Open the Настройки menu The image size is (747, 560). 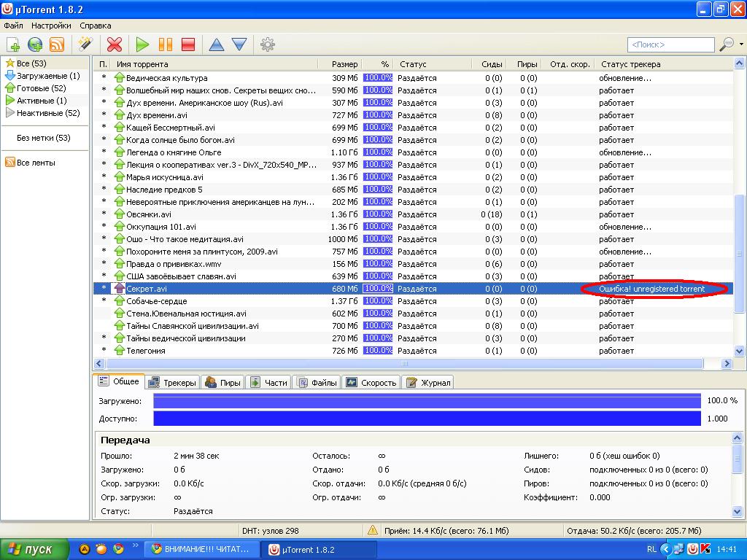pyautogui.click(x=51, y=26)
